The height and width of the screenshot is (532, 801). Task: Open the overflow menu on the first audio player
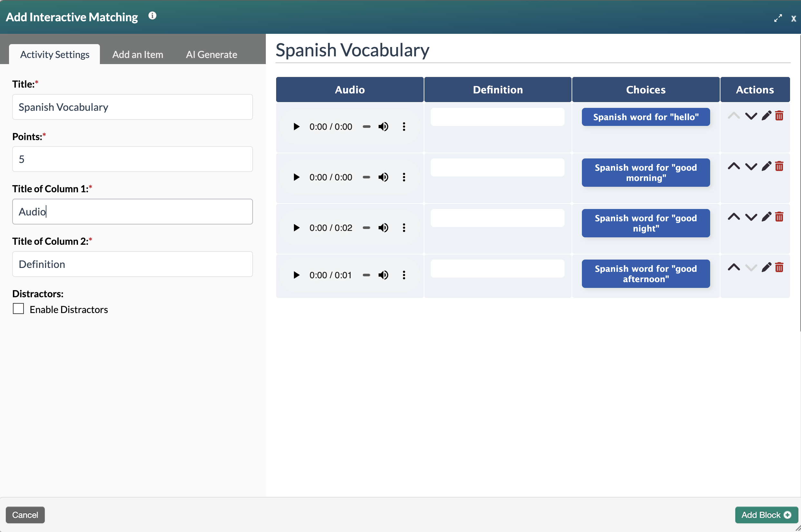point(404,127)
